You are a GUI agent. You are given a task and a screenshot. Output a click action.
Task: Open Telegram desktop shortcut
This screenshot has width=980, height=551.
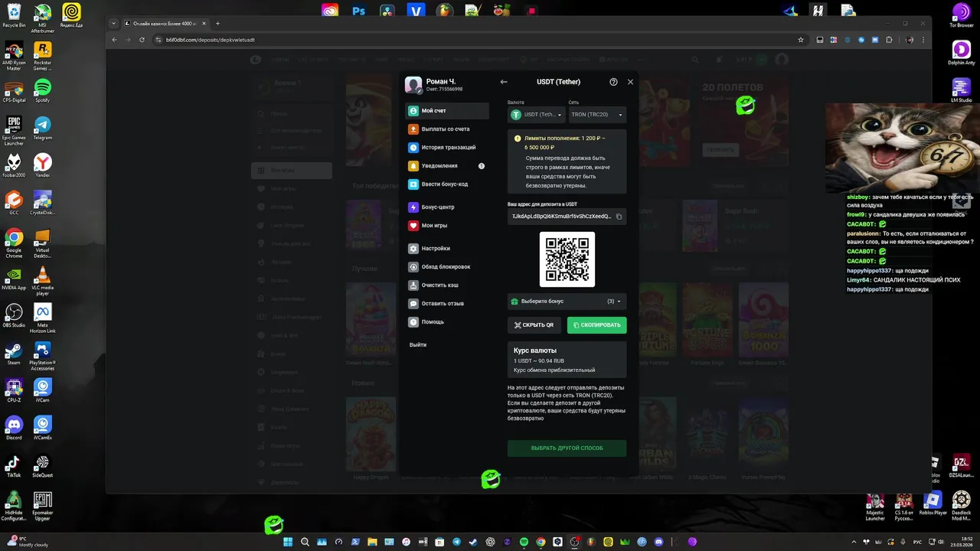point(43,128)
